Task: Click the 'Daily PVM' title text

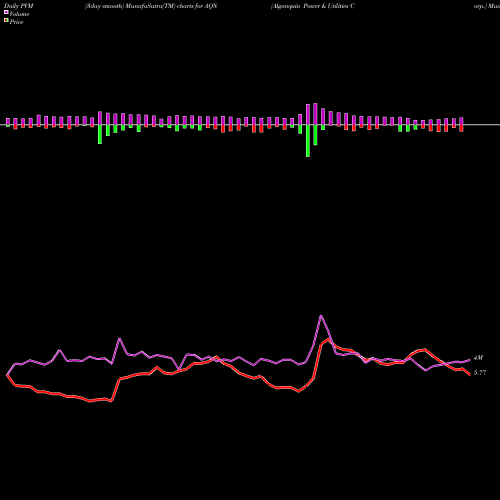Action: 19,6
